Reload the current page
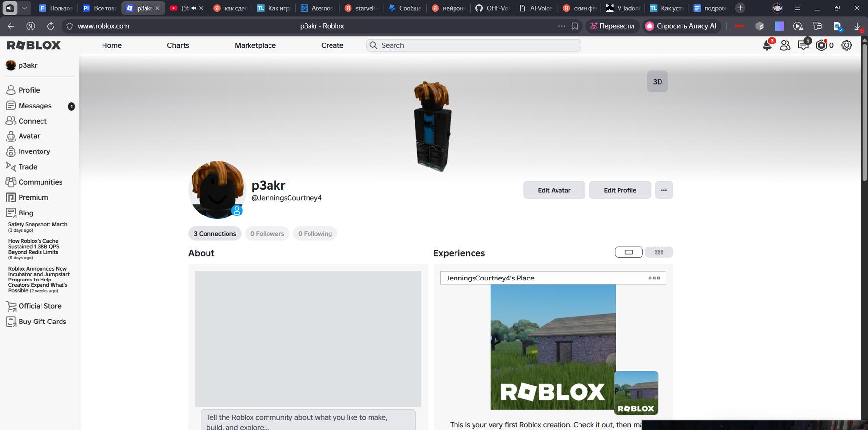The width and height of the screenshot is (868, 430). coord(50,26)
